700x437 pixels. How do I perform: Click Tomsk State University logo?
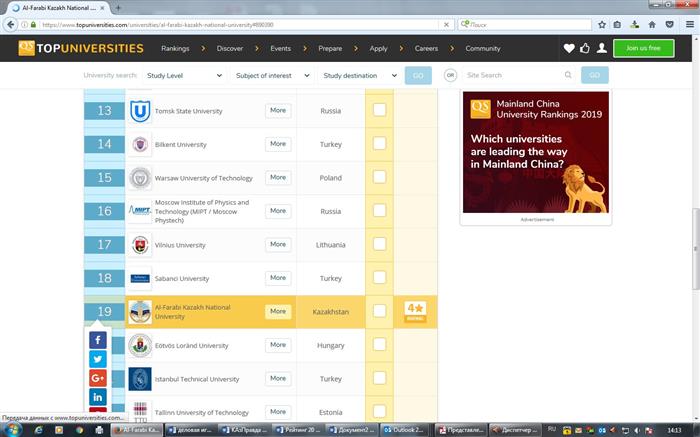pos(140,111)
